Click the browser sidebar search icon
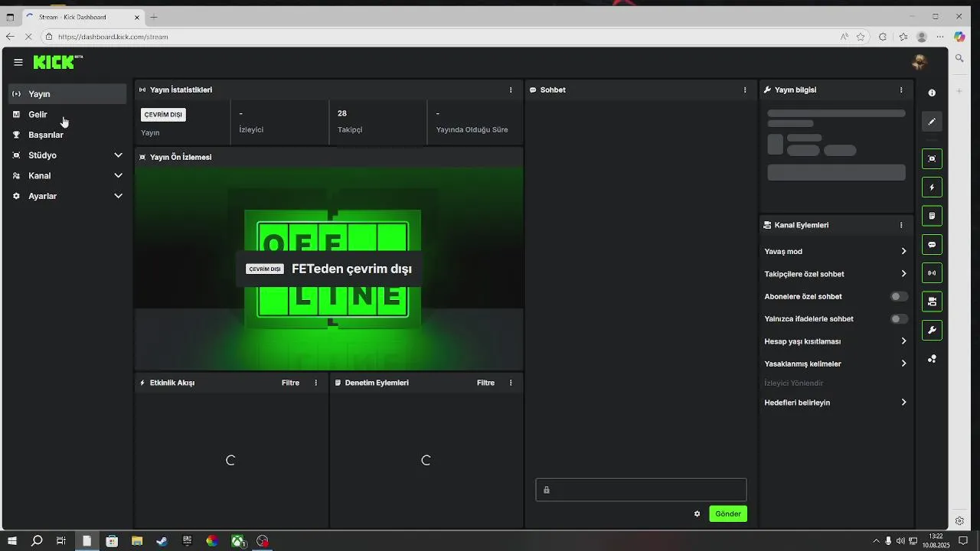This screenshot has height=551, width=980. coord(959,58)
